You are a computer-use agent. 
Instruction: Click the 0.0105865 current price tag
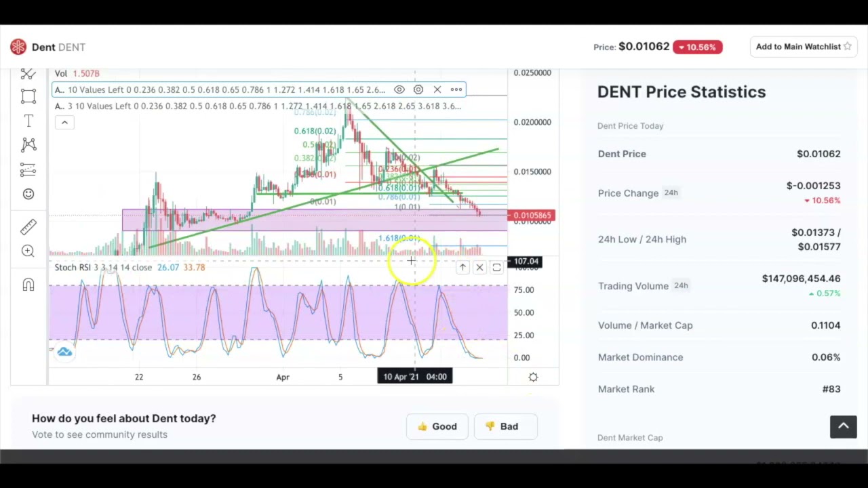(532, 216)
